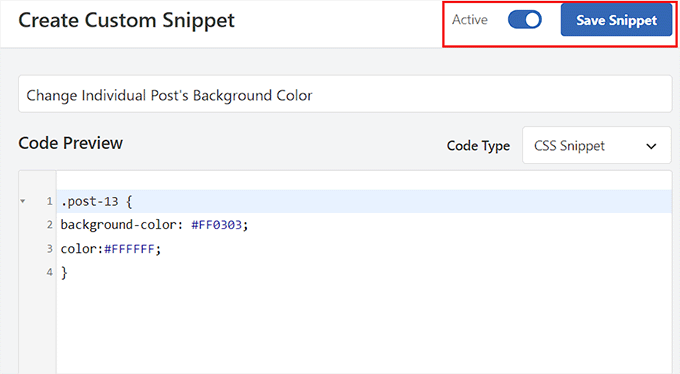680x374 pixels.
Task: Select the #FF0303 color value
Action: pos(216,225)
